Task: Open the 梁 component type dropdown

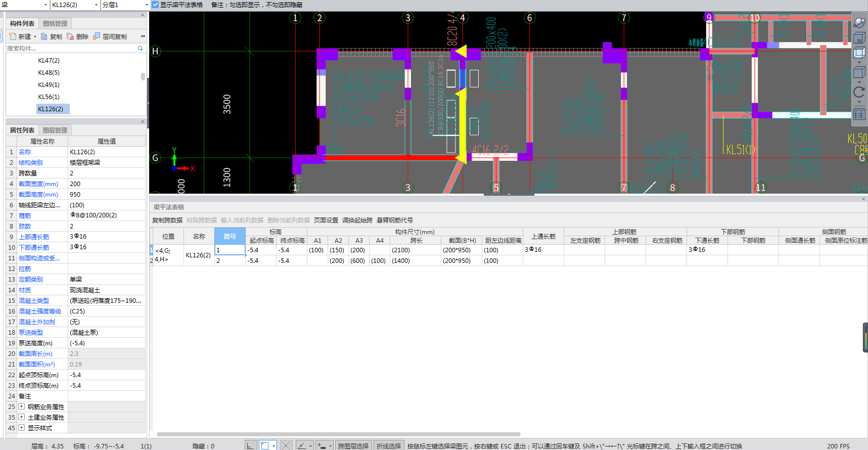Action: tap(45, 5)
